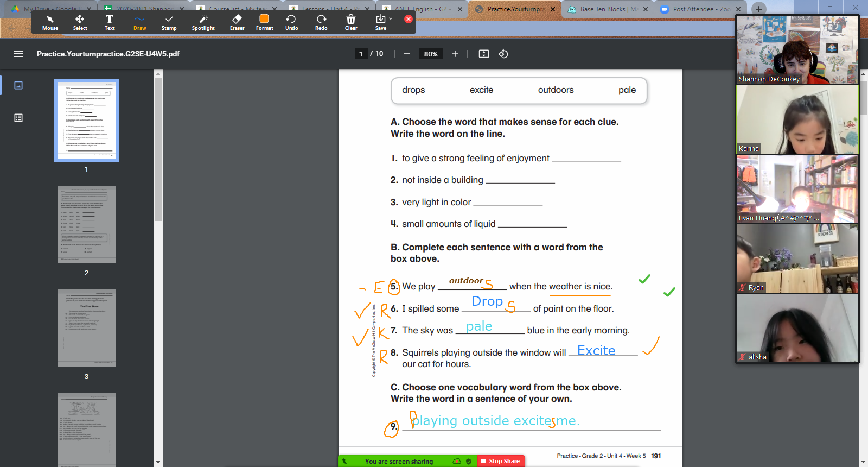The image size is (868, 467).
Task: Close the Base Ten Blocks tab
Action: [x=646, y=9]
